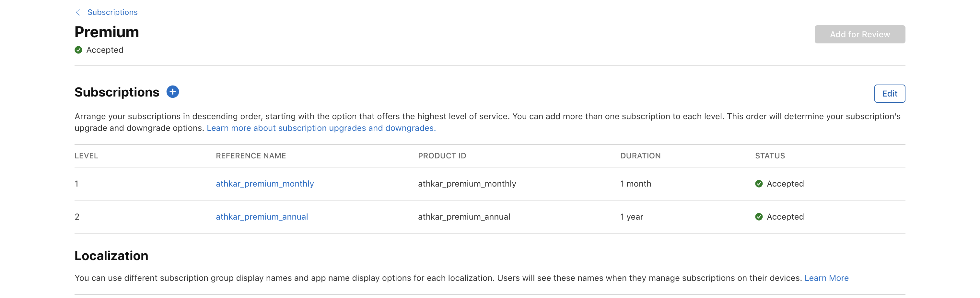The image size is (980, 298).
Task: Click the Level column header
Action: [x=86, y=156]
